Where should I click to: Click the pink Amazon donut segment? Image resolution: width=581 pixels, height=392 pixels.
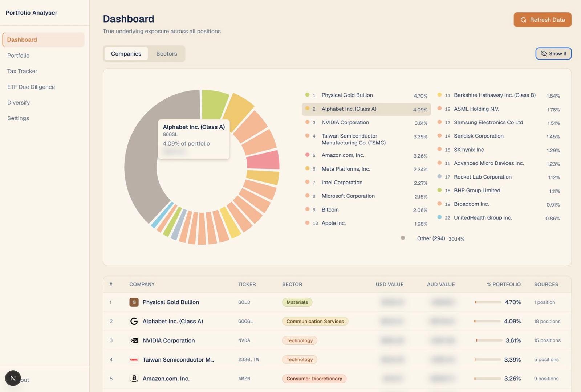click(264, 160)
